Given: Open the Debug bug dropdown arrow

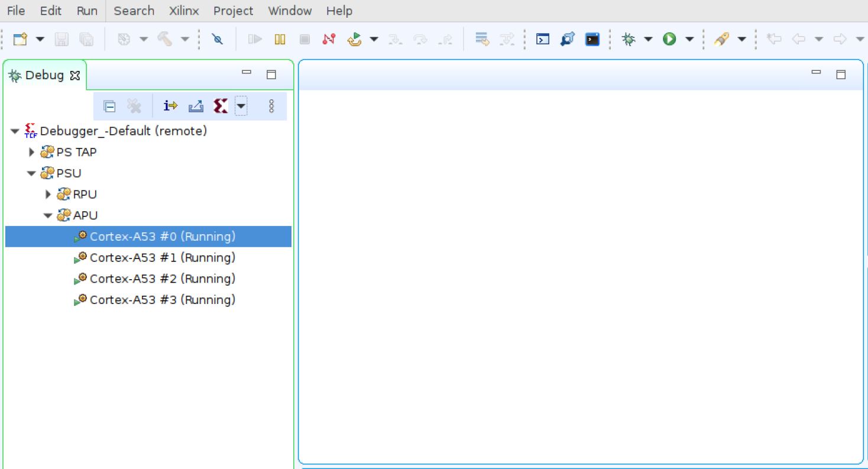Looking at the screenshot, I should point(648,40).
